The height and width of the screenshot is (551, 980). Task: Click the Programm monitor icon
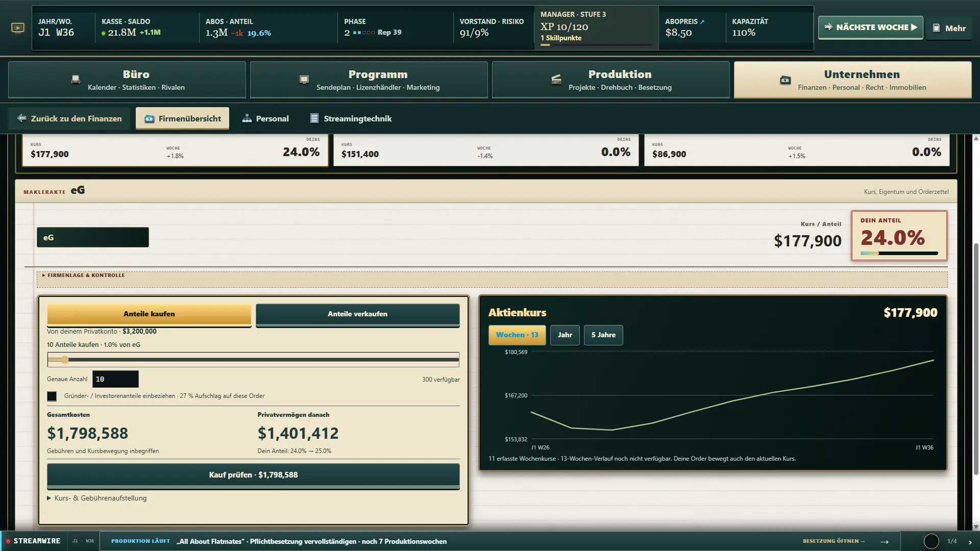[x=304, y=80]
